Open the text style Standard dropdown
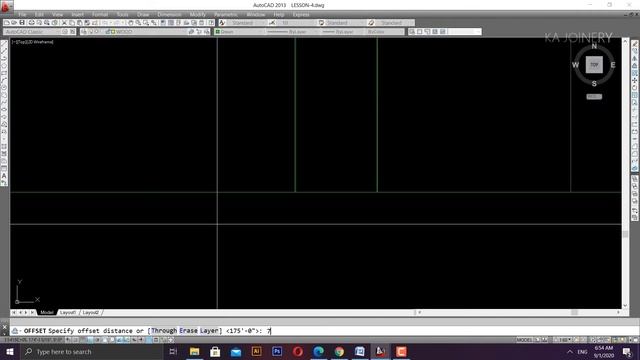This screenshot has height=360, width=640. pos(247,23)
